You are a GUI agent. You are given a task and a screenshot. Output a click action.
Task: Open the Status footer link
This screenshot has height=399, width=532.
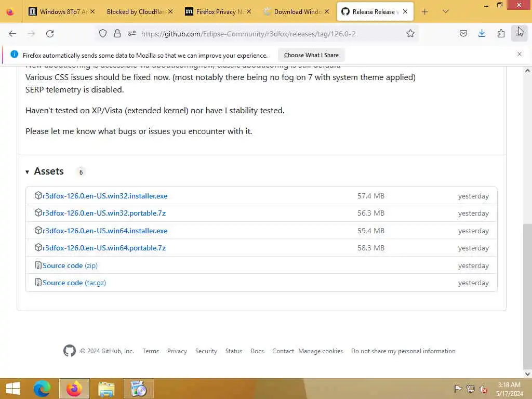(234, 351)
